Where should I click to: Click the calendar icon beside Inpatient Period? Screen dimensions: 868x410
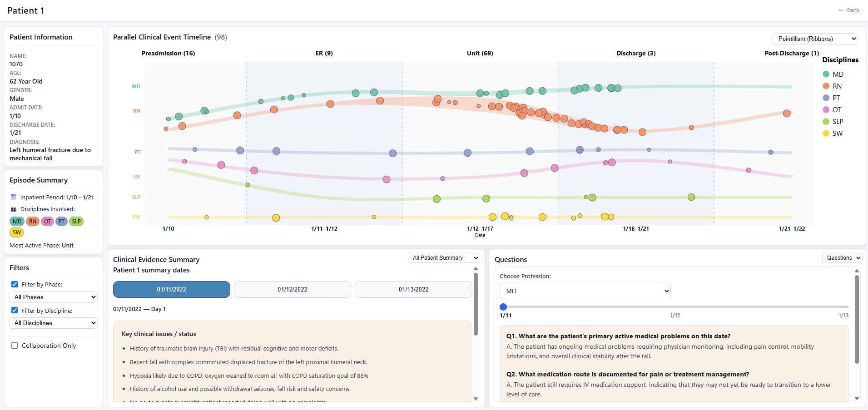(x=14, y=198)
